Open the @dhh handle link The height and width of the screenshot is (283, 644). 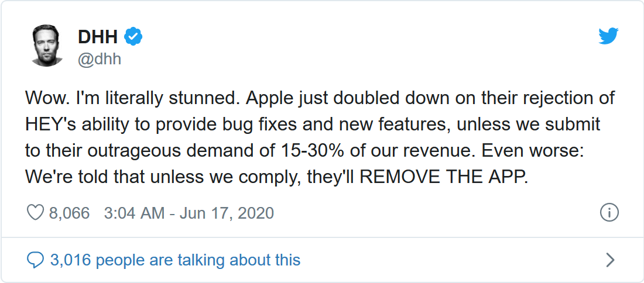(100, 58)
